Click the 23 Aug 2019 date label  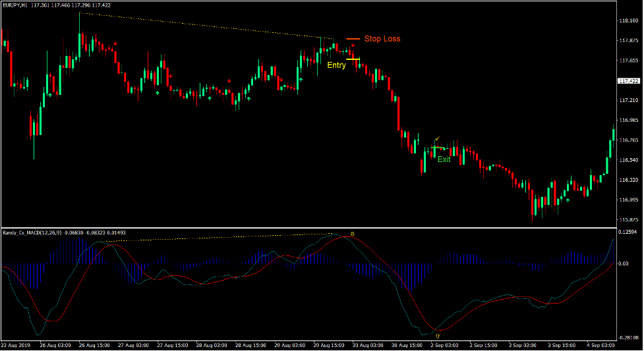pos(16,345)
